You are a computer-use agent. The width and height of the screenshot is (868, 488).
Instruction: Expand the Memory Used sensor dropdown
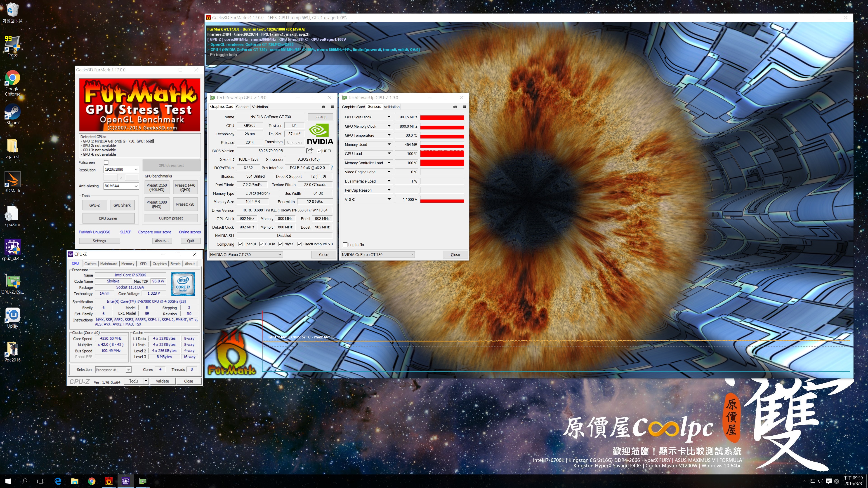coord(389,145)
